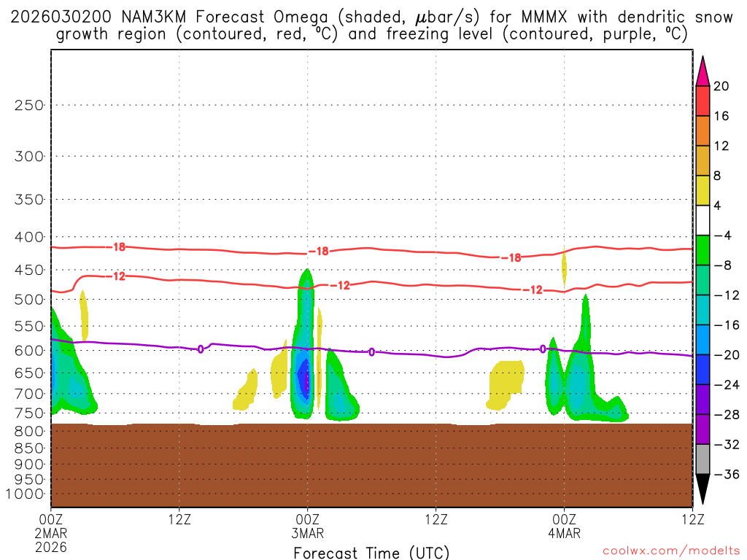Screen dimensions: 747x560
Task: Click the magenta top arrow of colorbar
Action: [x=703, y=71]
